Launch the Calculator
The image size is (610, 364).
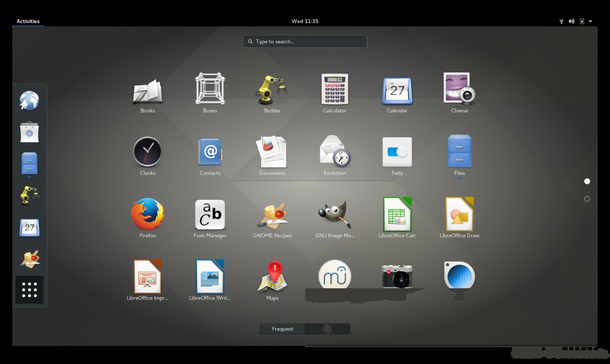coord(335,89)
